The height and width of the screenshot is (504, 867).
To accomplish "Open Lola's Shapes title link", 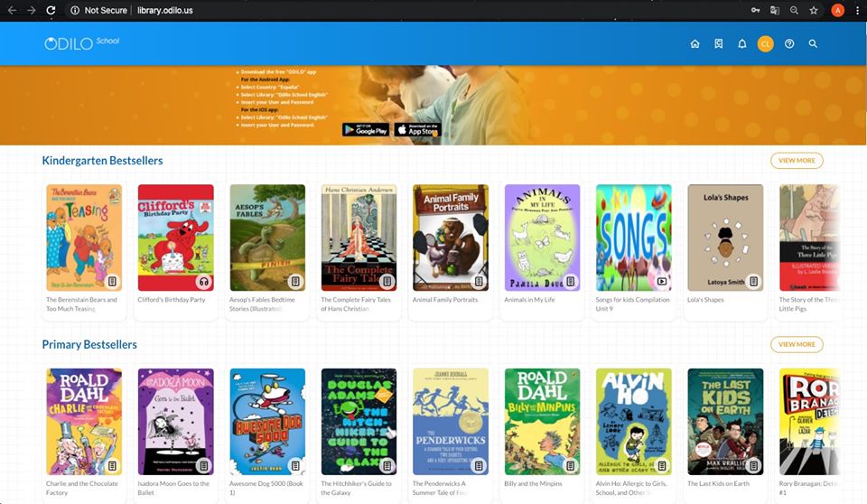I will pyautogui.click(x=705, y=300).
